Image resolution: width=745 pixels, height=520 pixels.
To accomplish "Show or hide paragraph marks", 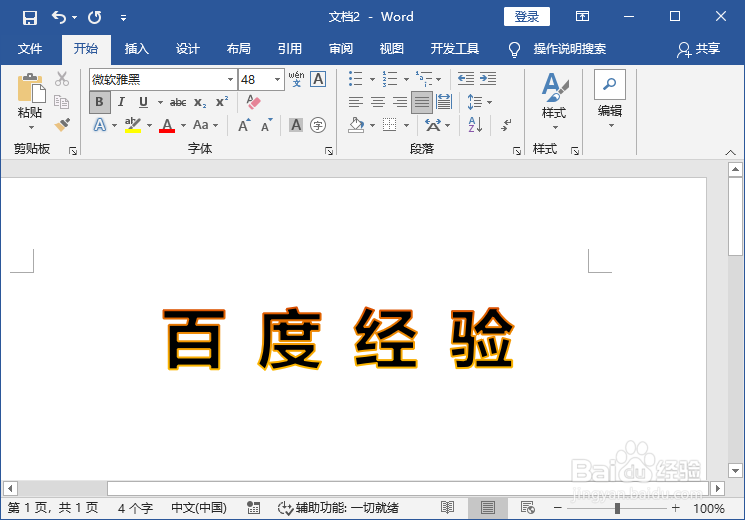I will point(506,125).
